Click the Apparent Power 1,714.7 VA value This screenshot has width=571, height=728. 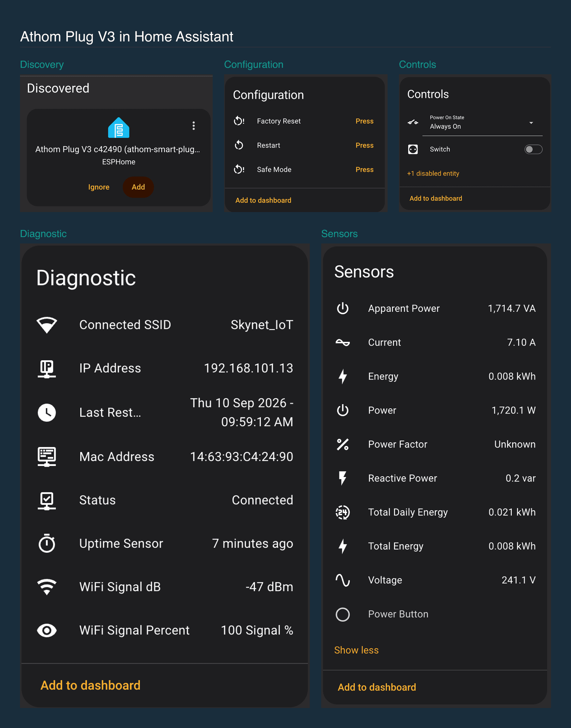(511, 308)
